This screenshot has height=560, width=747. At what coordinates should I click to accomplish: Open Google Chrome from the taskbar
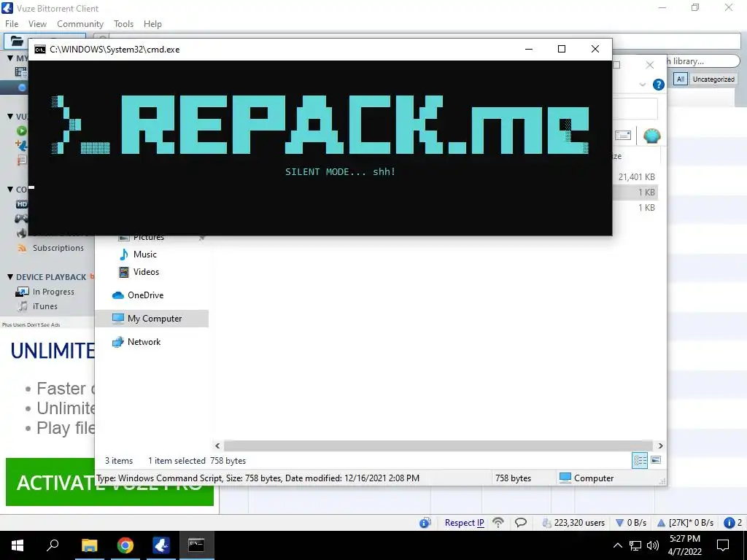pos(125,545)
